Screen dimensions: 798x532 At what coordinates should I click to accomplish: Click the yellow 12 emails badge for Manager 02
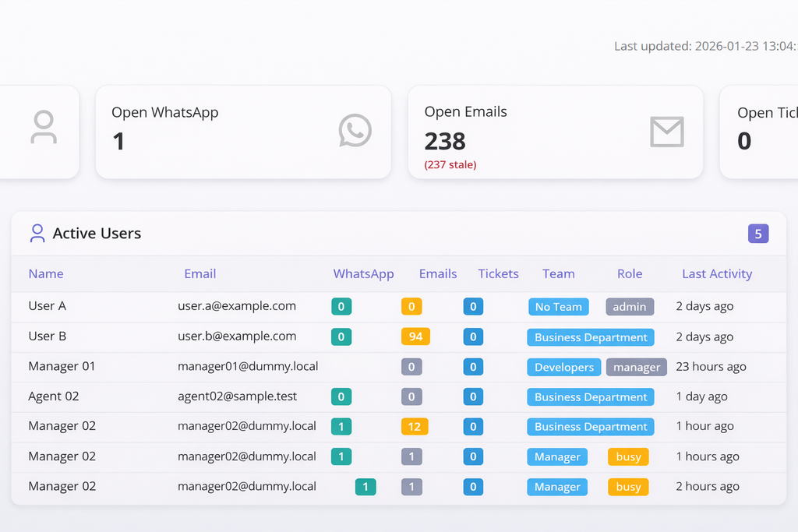(411, 426)
